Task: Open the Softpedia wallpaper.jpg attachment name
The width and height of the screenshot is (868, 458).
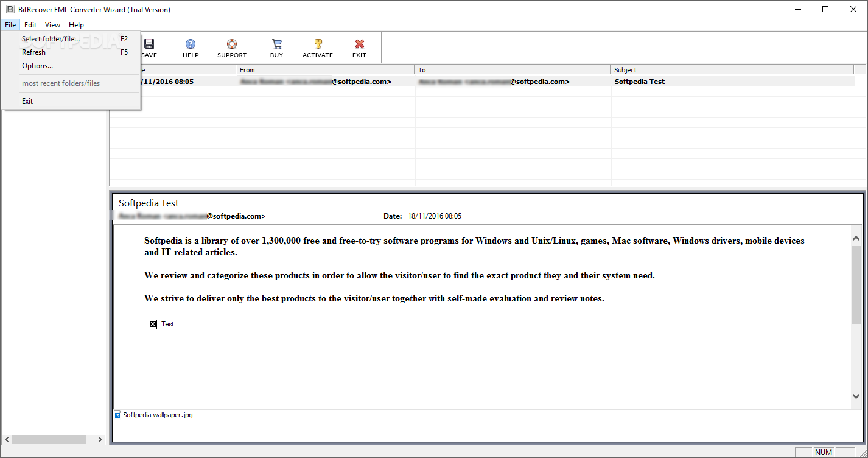Action: point(158,415)
